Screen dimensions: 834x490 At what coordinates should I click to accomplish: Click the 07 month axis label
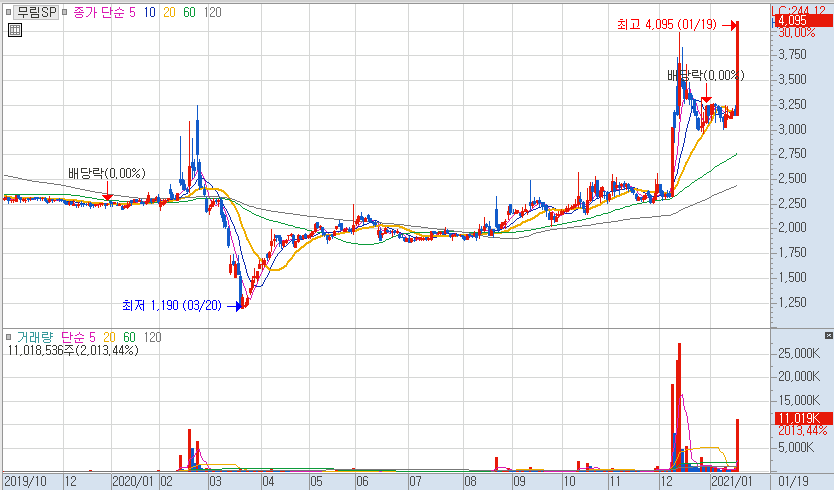pos(415,481)
